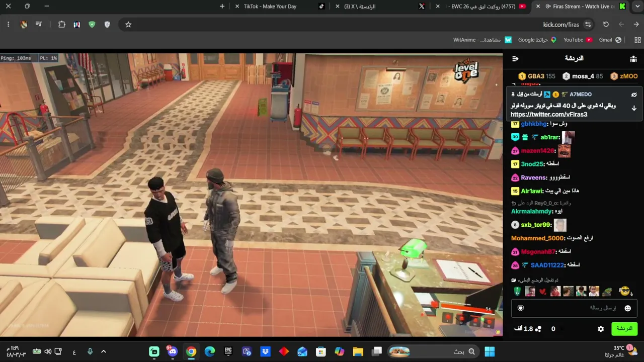Viewport: 644px width, 362px height.
Task: Click the emote image in sxb_tor99's message
Action: (560, 225)
